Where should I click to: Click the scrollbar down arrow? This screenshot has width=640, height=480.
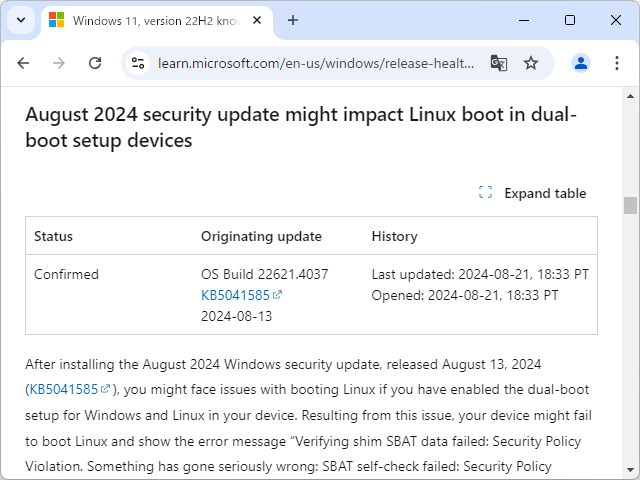[x=630, y=471]
